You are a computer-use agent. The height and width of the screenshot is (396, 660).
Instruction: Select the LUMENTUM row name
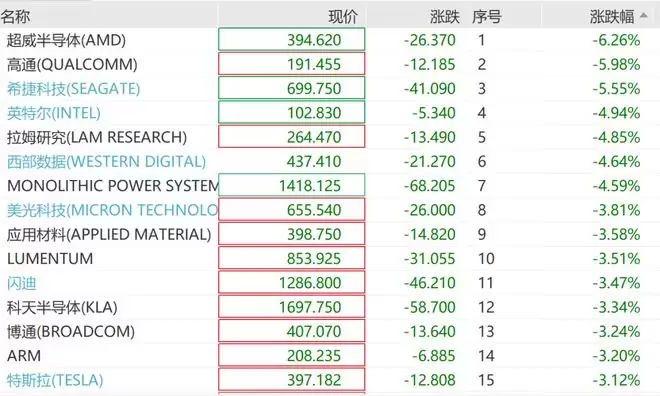point(50,258)
